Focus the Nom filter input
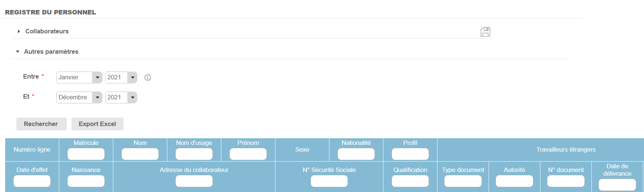 click(x=140, y=154)
